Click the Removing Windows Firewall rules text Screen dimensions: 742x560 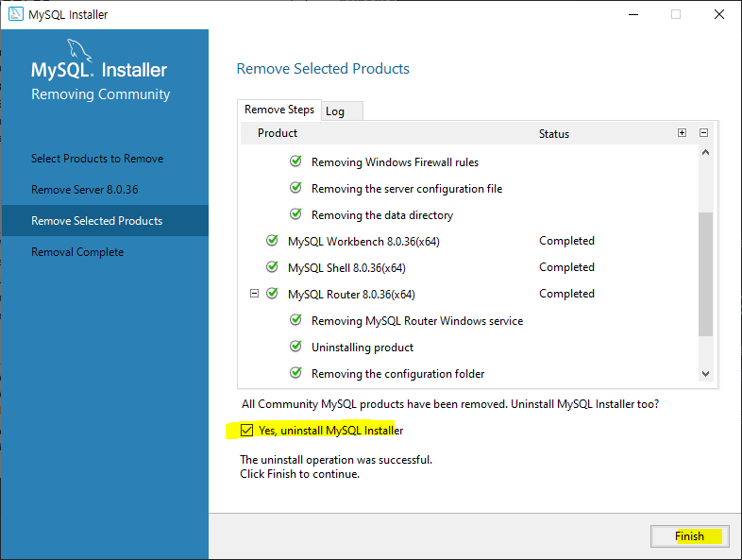(x=395, y=162)
